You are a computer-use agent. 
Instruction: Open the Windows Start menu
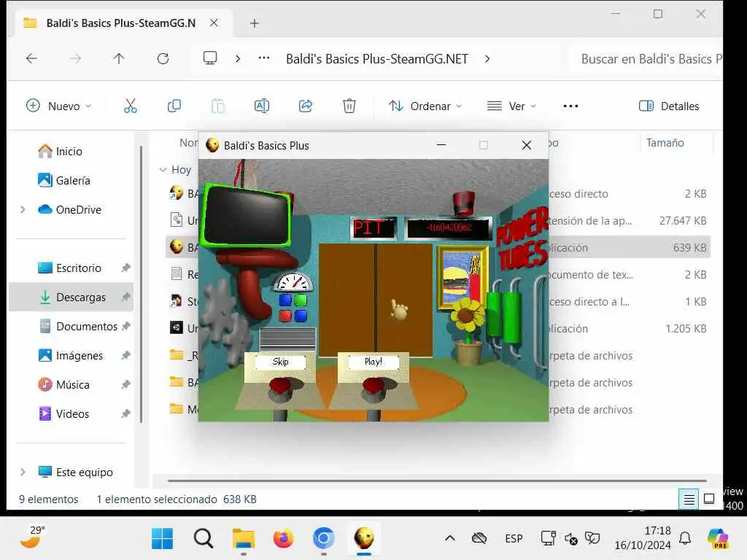[x=162, y=539]
